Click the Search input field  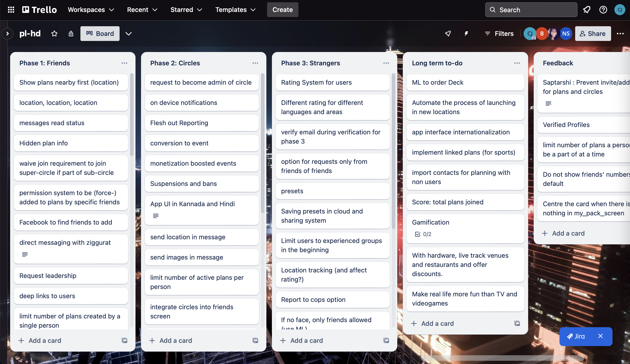coord(531,9)
